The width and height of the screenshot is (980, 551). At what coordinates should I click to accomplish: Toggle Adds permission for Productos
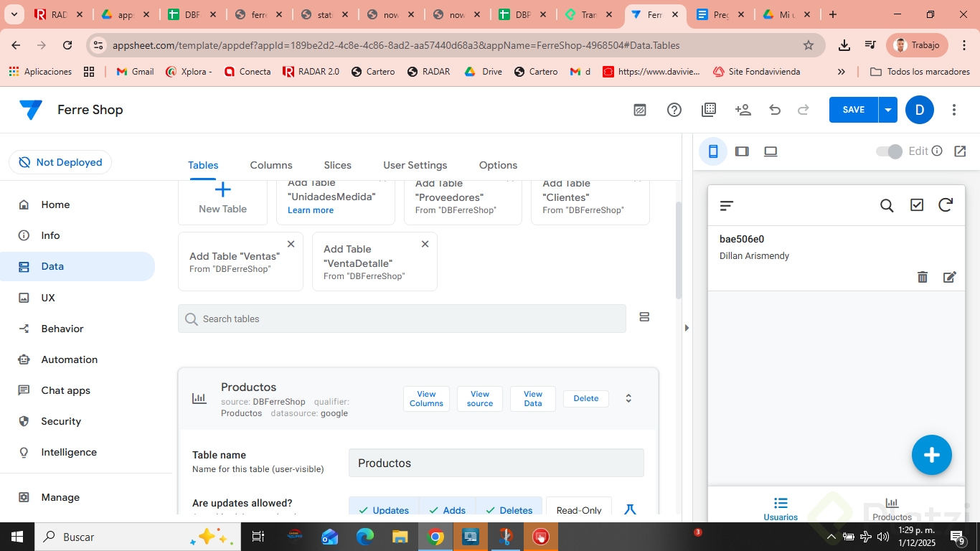point(448,510)
